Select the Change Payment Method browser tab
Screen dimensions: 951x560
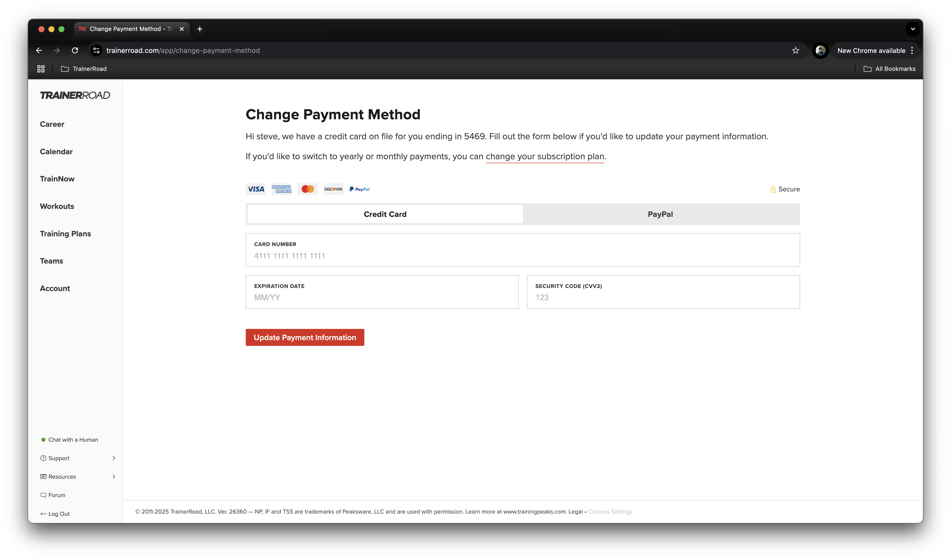(x=132, y=29)
